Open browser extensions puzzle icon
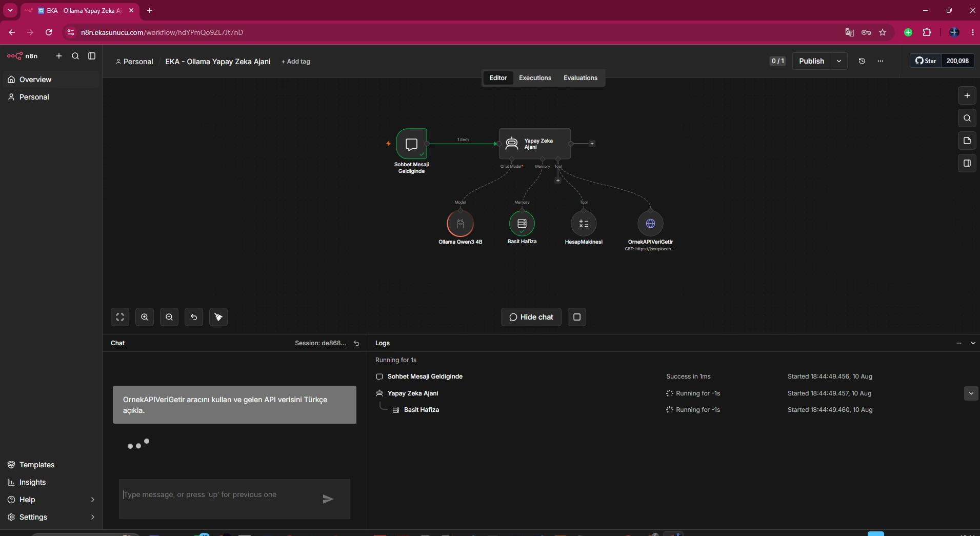The image size is (980, 536). pos(927,32)
